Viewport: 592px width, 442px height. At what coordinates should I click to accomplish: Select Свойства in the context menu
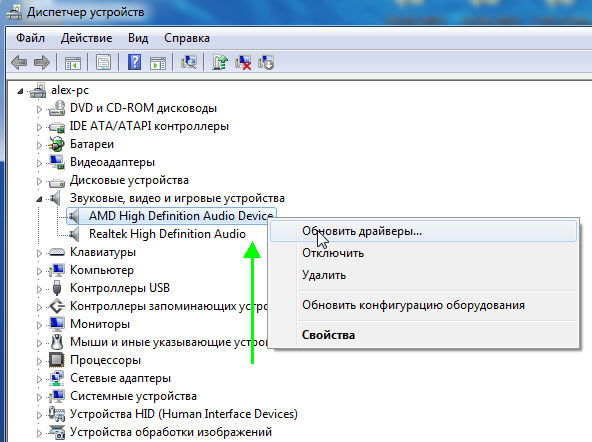(x=328, y=335)
